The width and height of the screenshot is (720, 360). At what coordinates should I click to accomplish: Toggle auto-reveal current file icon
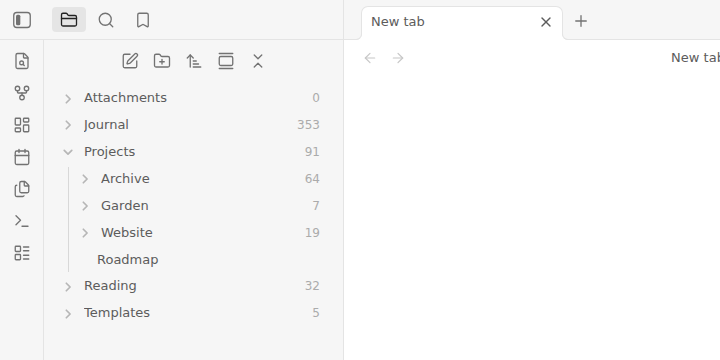click(226, 61)
